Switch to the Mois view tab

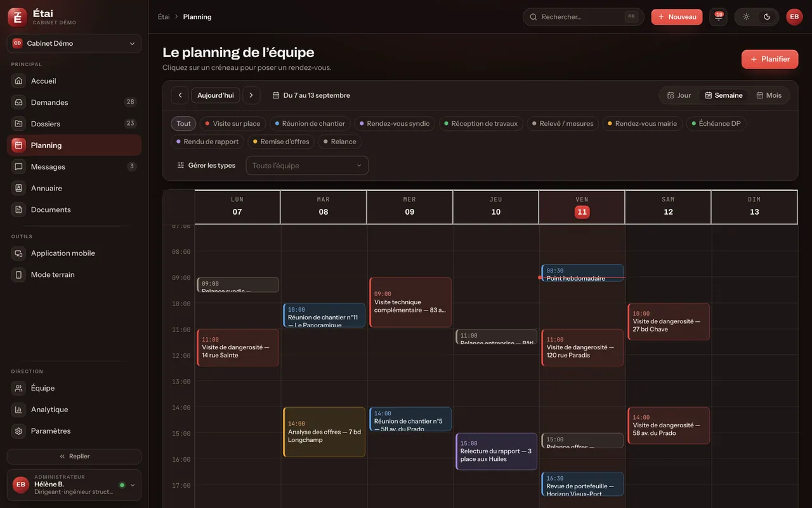coord(769,95)
